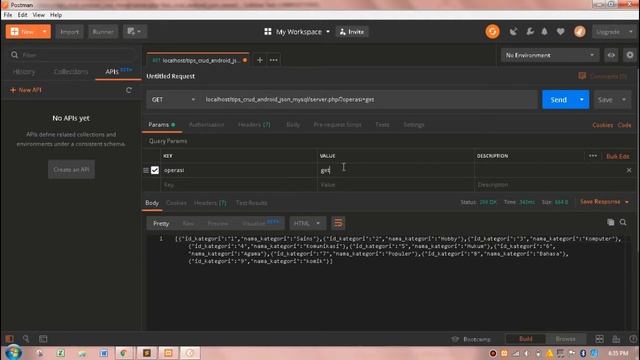Expand the Save Response dropdown
Viewport: 640px width, 360px height.
click(x=604, y=202)
